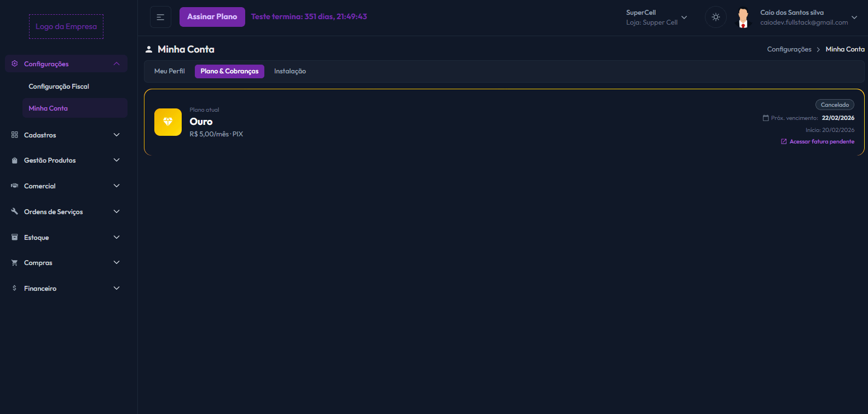
Task: Click the Configurações breadcrumb link
Action: click(789, 49)
